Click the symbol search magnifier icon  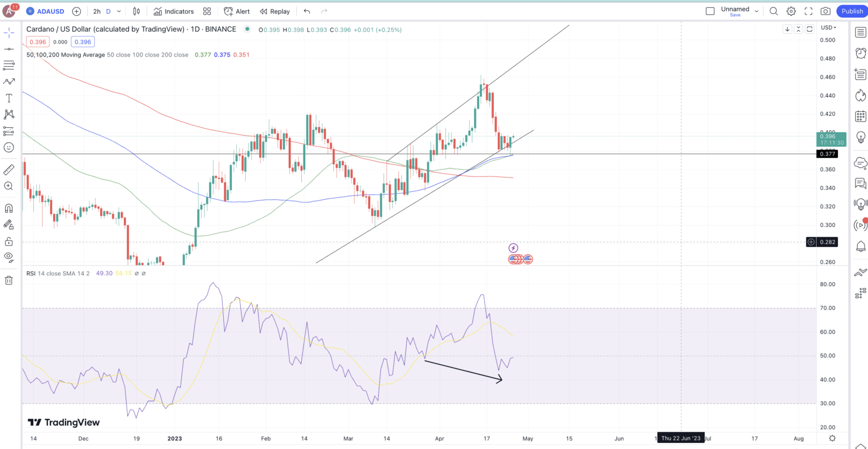tap(774, 11)
